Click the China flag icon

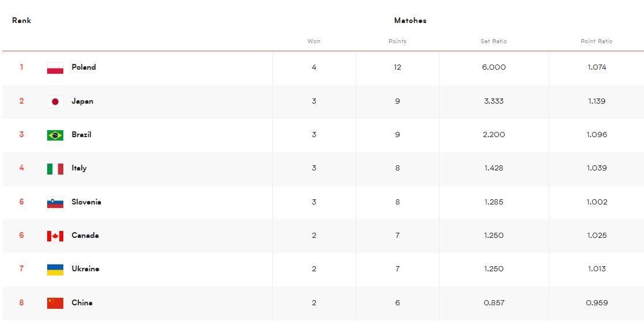pyautogui.click(x=55, y=303)
